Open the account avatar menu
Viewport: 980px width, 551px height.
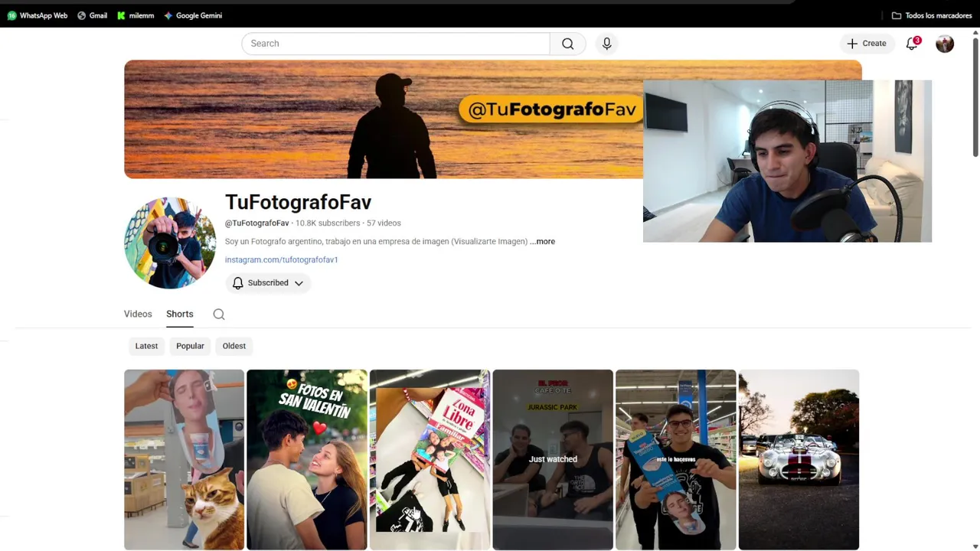click(x=945, y=44)
